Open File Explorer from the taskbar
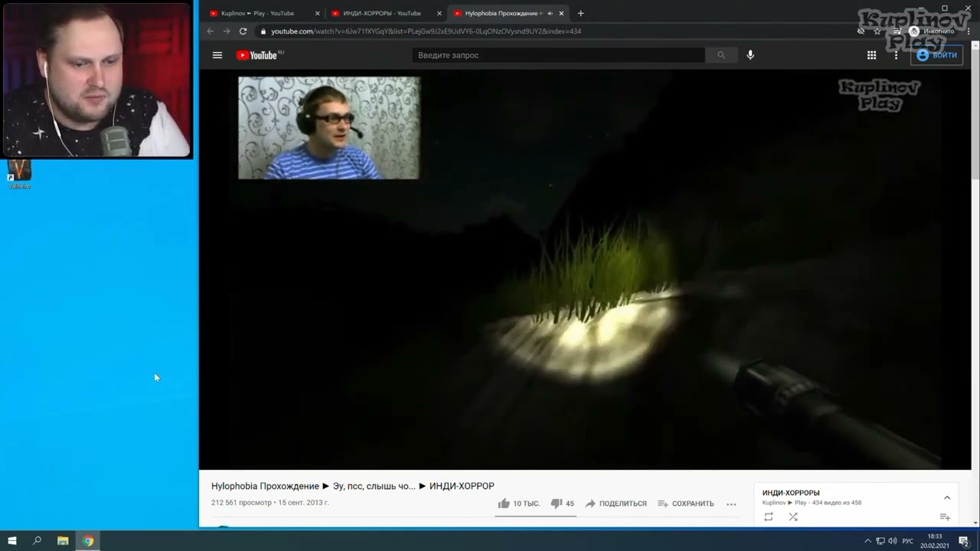Viewport: 980px width, 551px height. [x=63, y=541]
